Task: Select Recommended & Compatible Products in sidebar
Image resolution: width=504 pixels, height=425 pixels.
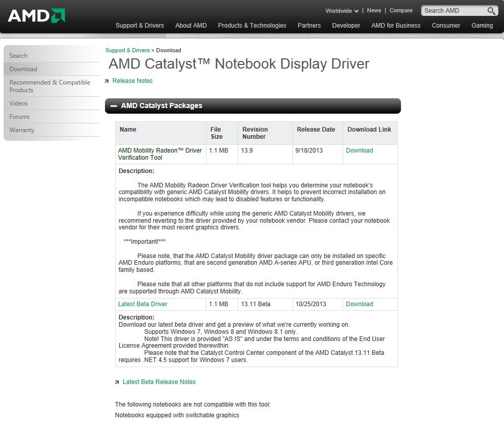Action: (52, 86)
